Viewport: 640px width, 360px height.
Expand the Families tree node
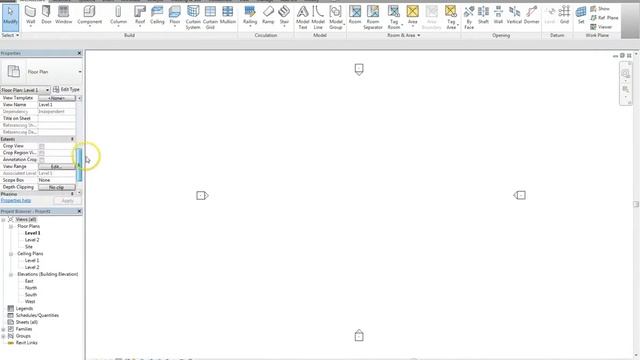coord(3,329)
